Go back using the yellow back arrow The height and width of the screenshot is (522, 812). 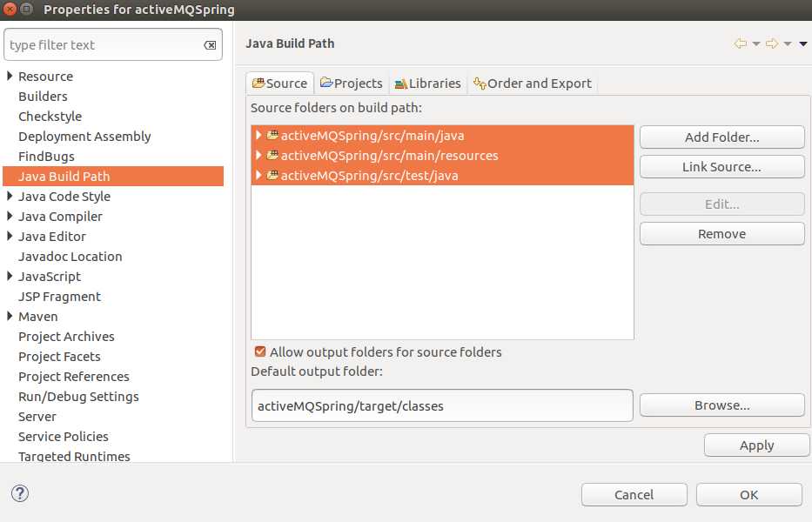pyautogui.click(x=741, y=43)
